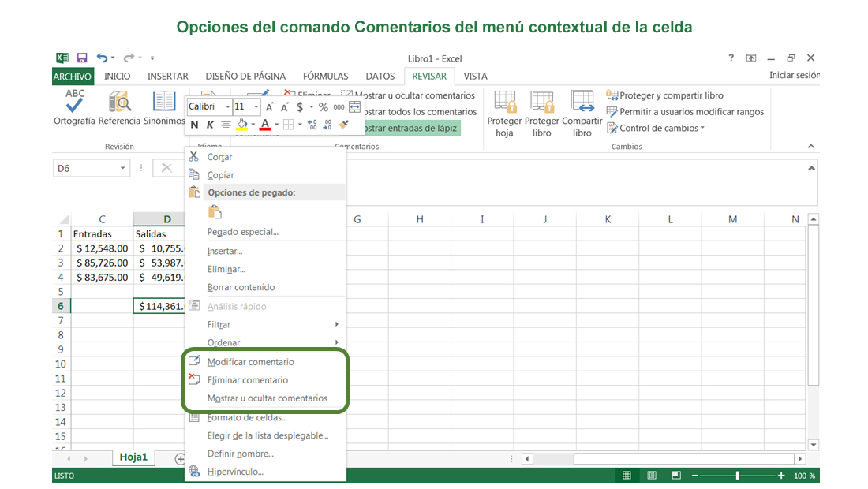Click the paste option clipboard icon
This screenshot has width=868, height=489.
pyautogui.click(x=215, y=212)
